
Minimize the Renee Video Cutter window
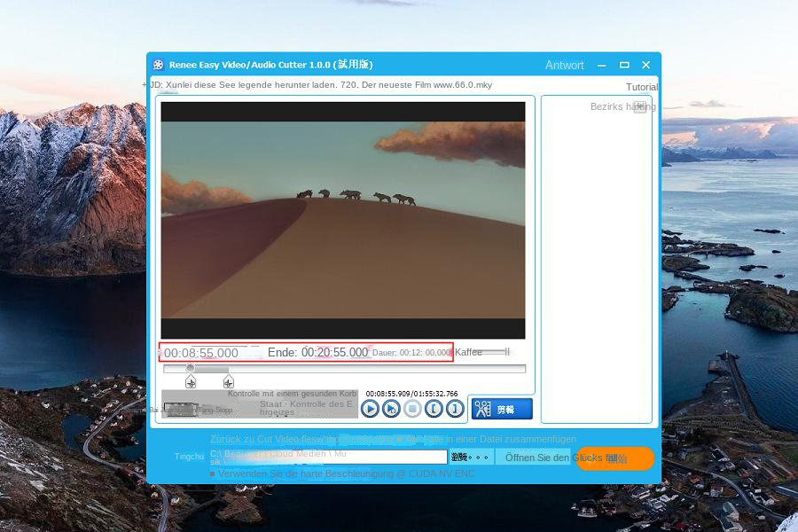coord(602,65)
